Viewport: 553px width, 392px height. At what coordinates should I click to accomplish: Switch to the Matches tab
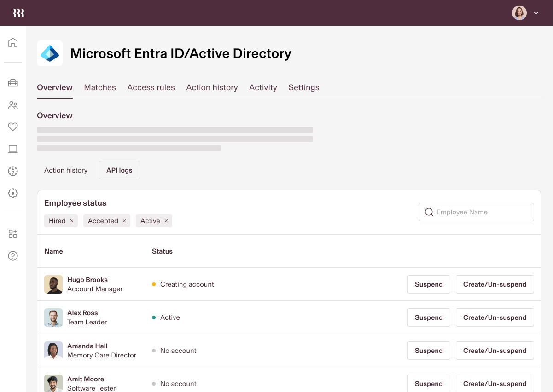(x=100, y=87)
